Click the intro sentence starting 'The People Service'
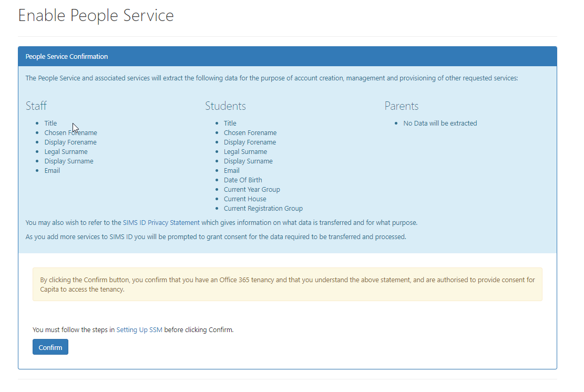Screen dimensions: 584x392 [x=272, y=78]
